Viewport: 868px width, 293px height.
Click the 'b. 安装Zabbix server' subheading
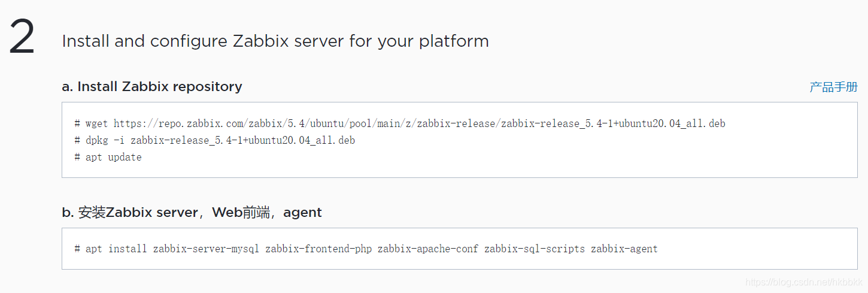point(192,212)
